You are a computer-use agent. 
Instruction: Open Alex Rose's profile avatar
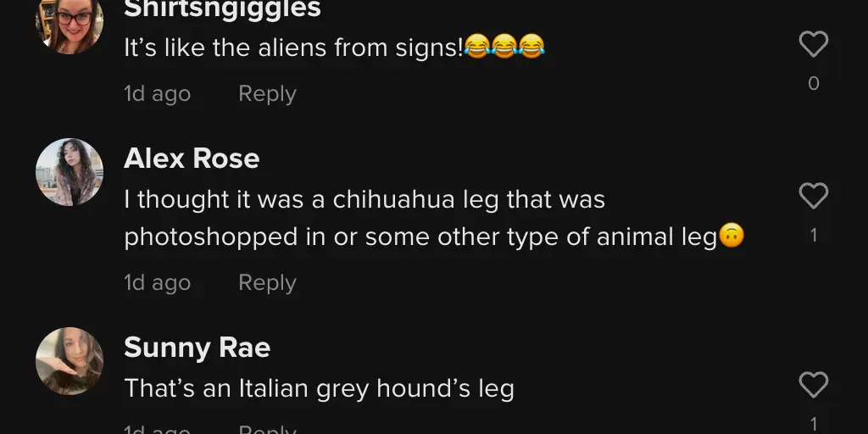[x=70, y=172]
